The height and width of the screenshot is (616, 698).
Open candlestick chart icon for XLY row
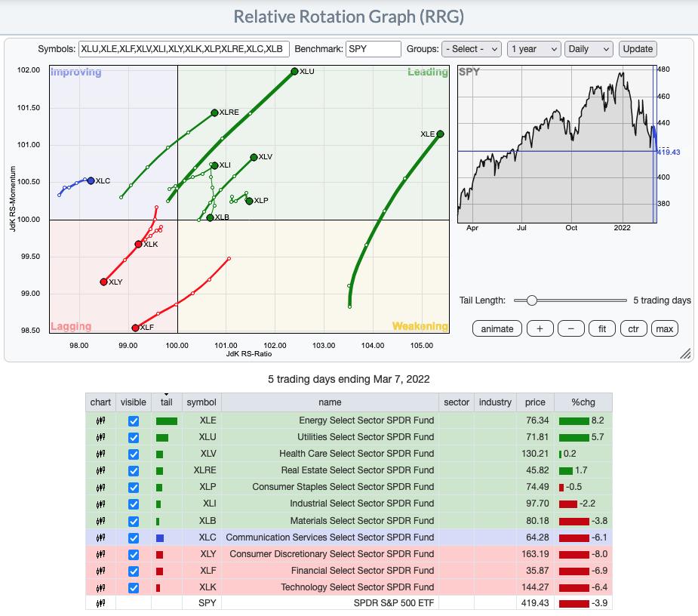click(100, 554)
